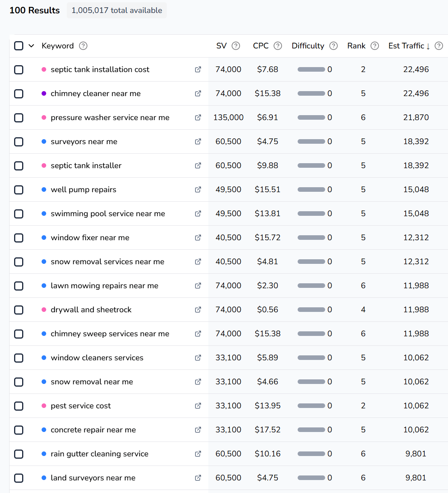Toggle the select-all checkbox in header

[19, 46]
